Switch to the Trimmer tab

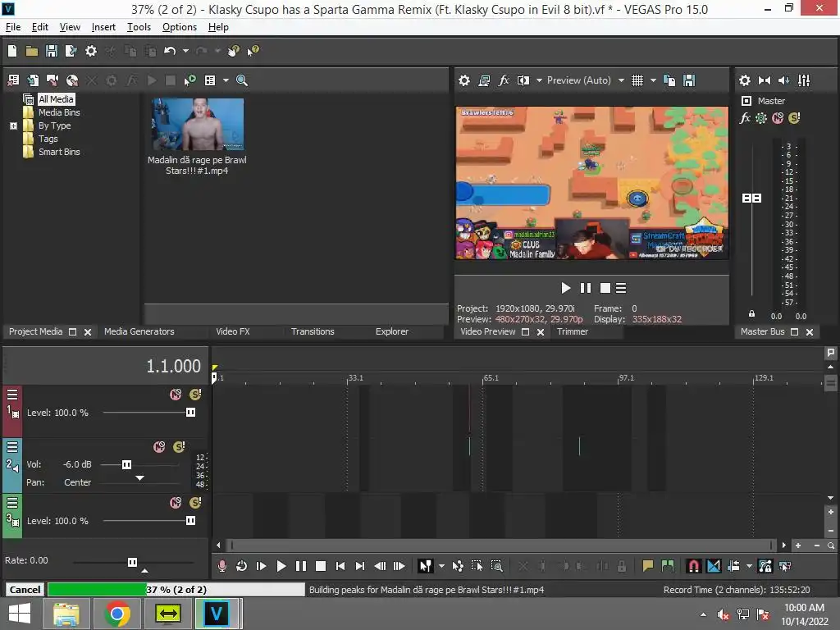[x=572, y=331]
